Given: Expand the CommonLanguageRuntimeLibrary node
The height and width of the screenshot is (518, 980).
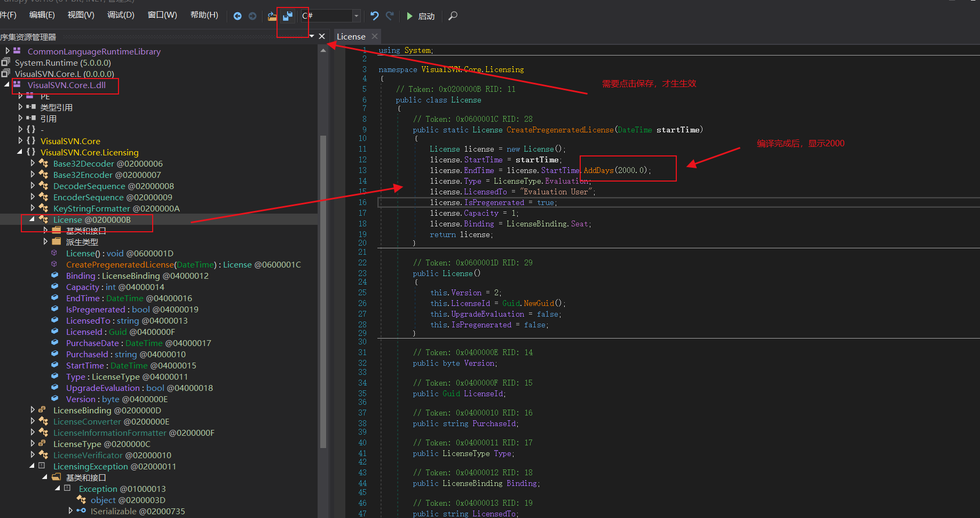Looking at the screenshot, I should pos(7,51).
